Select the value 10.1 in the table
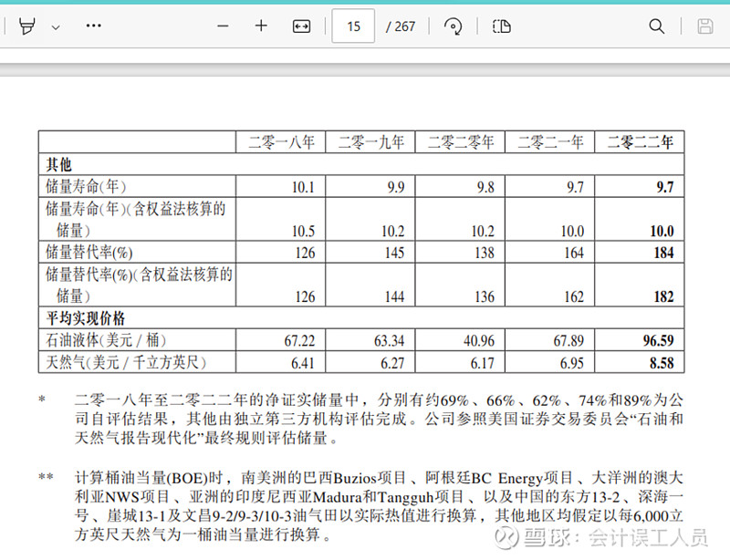730x560 pixels. [x=303, y=187]
